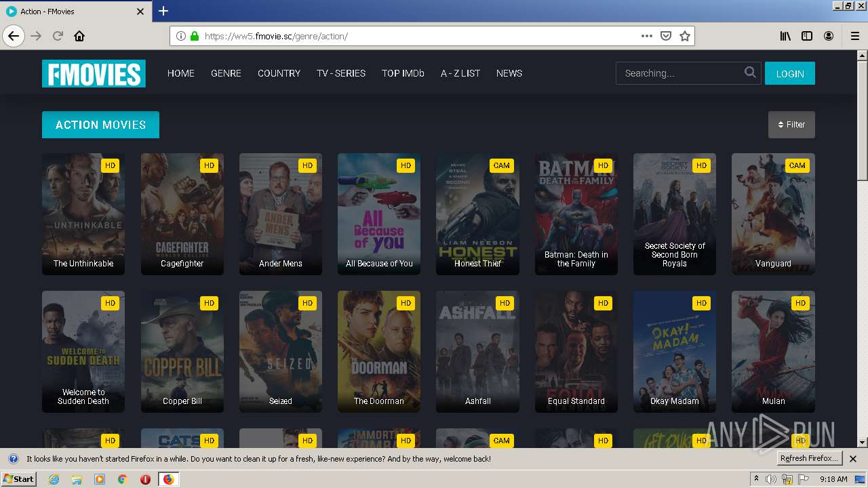Open the Filter dropdown
This screenshot has width=868, height=488.
point(791,125)
